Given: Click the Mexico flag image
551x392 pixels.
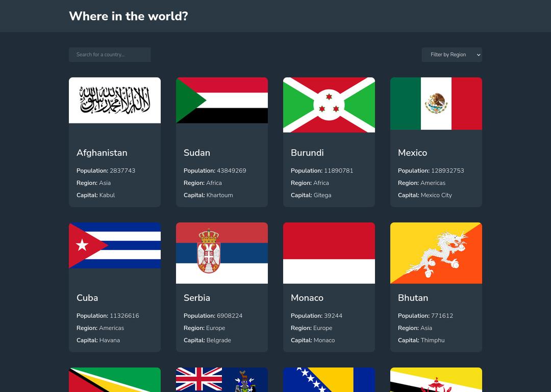Looking at the screenshot, I should point(436,104).
